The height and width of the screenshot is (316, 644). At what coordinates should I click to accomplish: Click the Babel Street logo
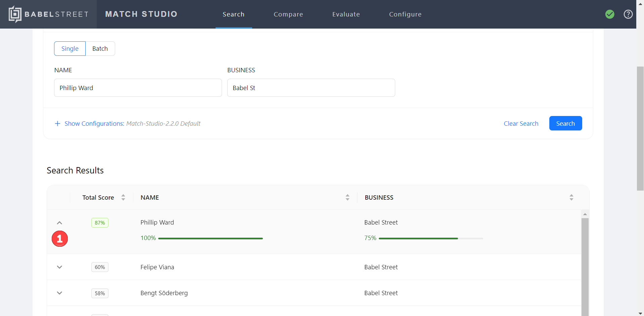click(x=49, y=14)
